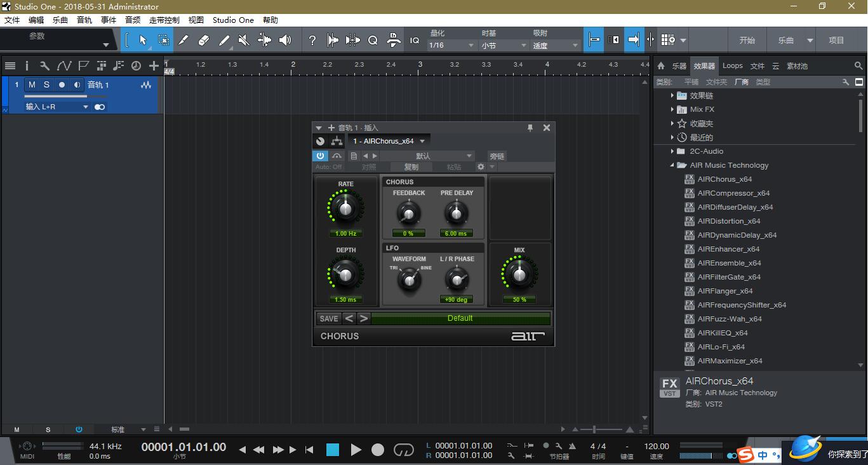
Task: Open track list icon above tracks
Action: [10, 65]
